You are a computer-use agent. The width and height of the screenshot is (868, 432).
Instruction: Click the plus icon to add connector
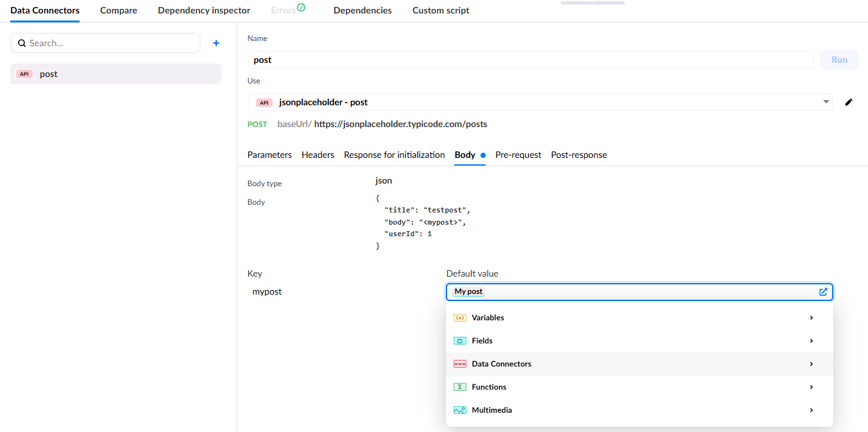[x=216, y=43]
